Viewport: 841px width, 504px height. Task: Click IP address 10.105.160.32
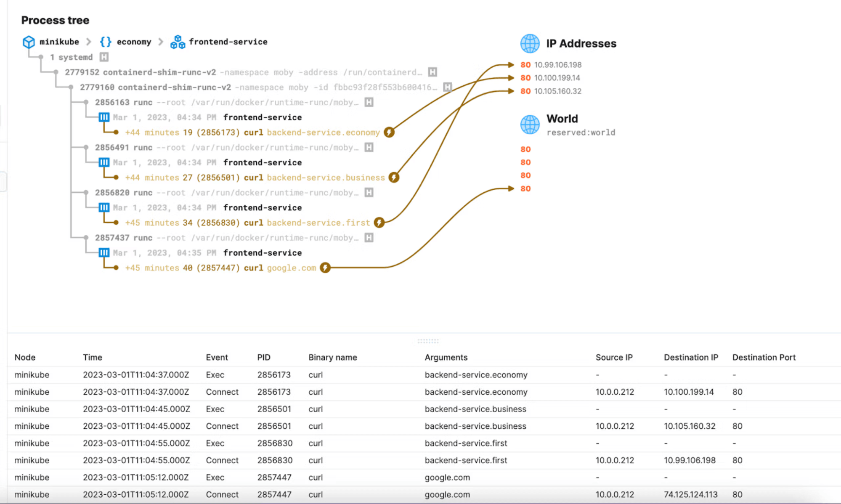pyautogui.click(x=558, y=91)
